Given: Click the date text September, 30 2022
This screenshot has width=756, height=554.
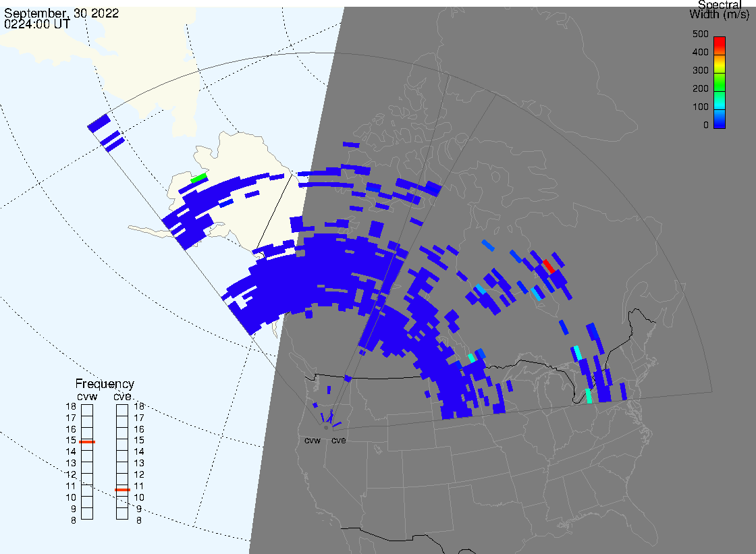Looking at the screenshot, I should pos(61,13).
